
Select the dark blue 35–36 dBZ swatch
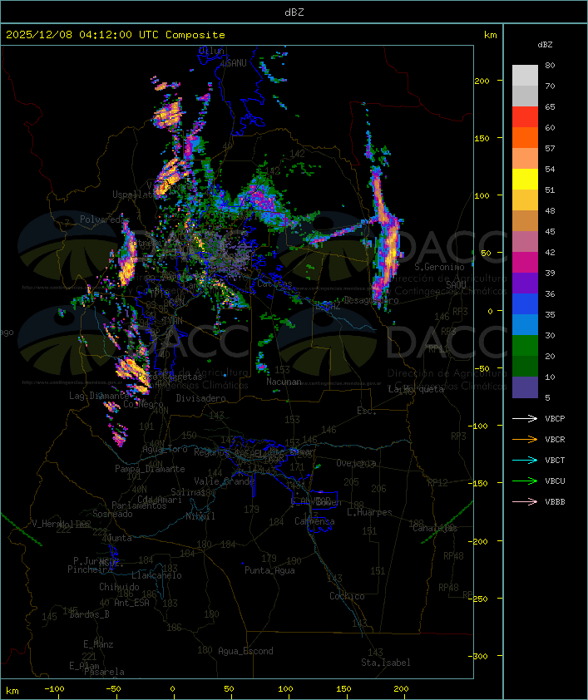(x=525, y=304)
